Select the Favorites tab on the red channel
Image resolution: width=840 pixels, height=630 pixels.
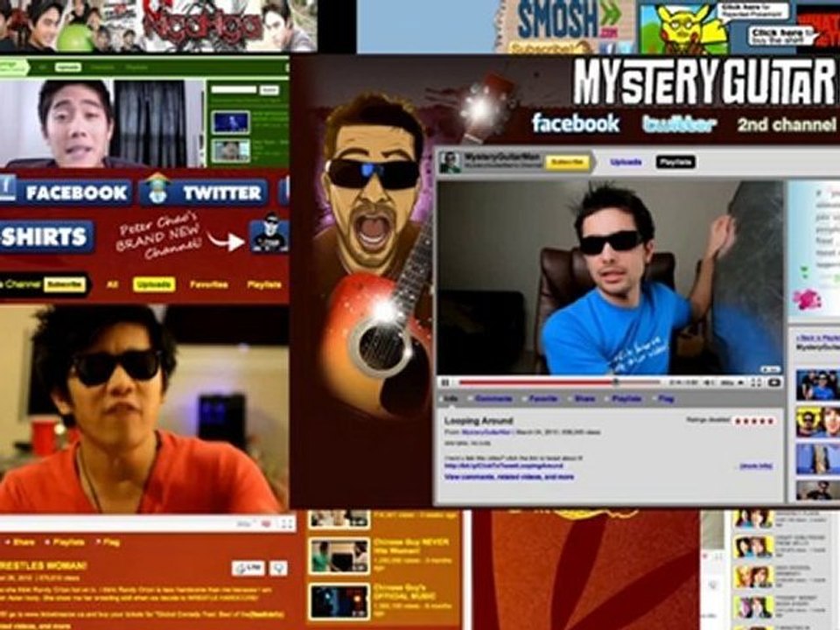click(x=209, y=284)
